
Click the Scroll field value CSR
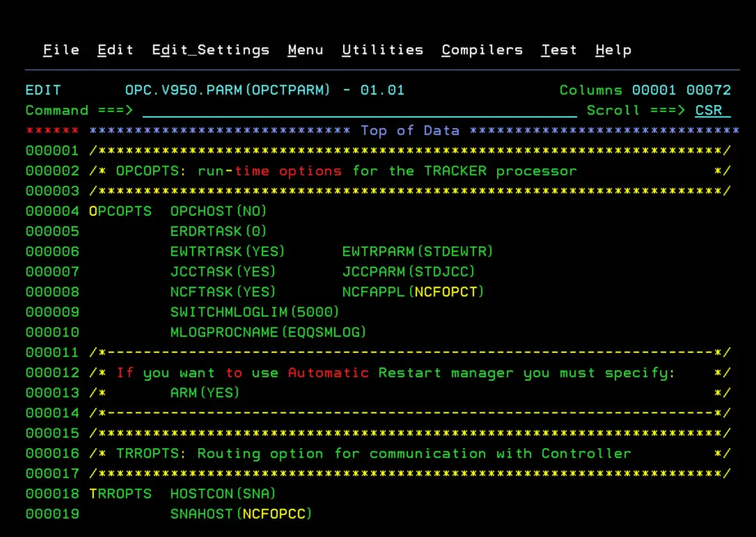[x=713, y=111]
